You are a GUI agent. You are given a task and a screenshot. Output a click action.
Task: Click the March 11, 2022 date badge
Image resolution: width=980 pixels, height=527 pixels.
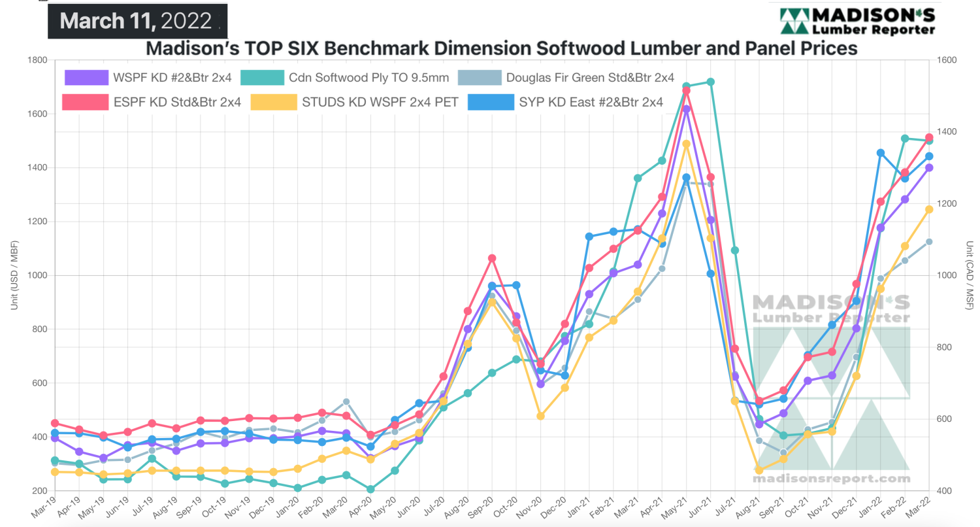click(137, 21)
